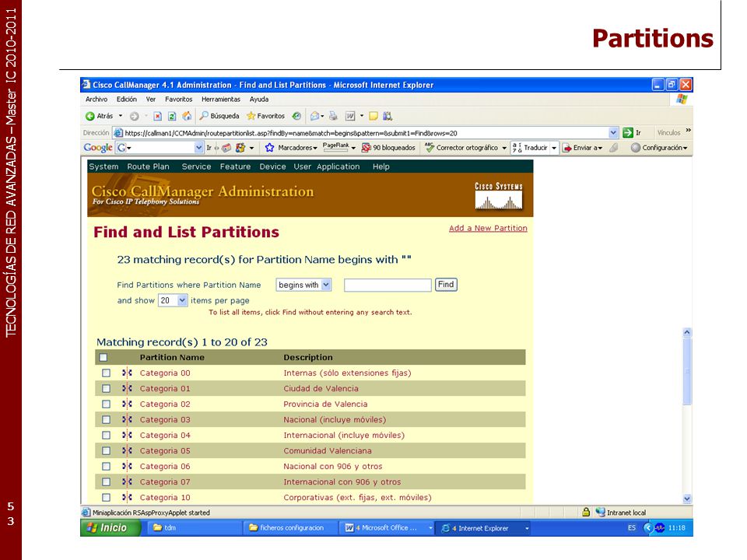
Task: Stop page loading with the red X
Action: (158, 116)
